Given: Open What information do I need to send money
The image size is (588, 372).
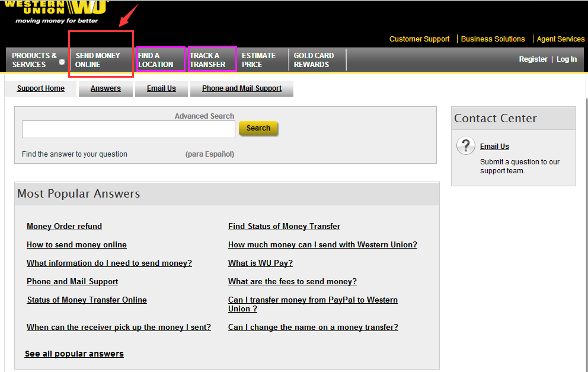Looking at the screenshot, I should [x=109, y=263].
